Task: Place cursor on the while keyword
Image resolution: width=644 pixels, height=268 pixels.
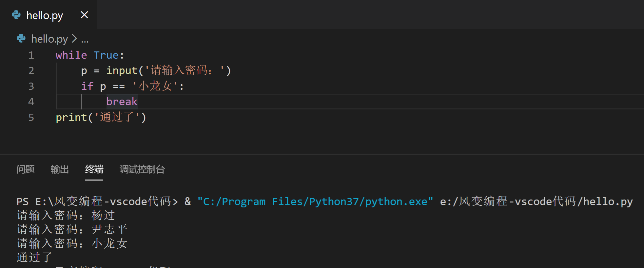Action: click(x=71, y=55)
